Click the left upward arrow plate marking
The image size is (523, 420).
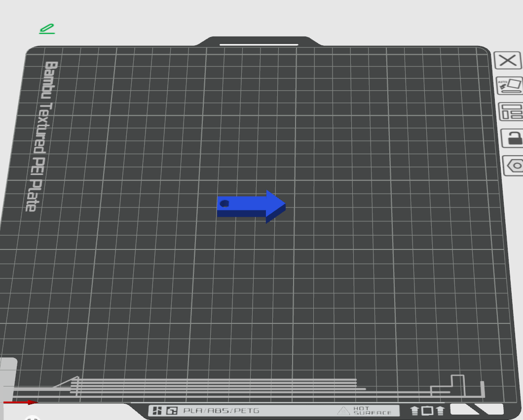pos(414,411)
